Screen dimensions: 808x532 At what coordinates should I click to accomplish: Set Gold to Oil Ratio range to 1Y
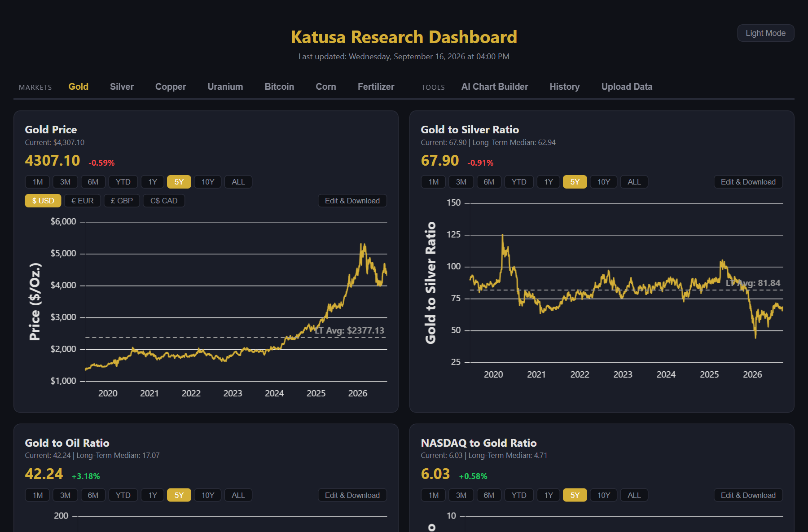tap(153, 495)
